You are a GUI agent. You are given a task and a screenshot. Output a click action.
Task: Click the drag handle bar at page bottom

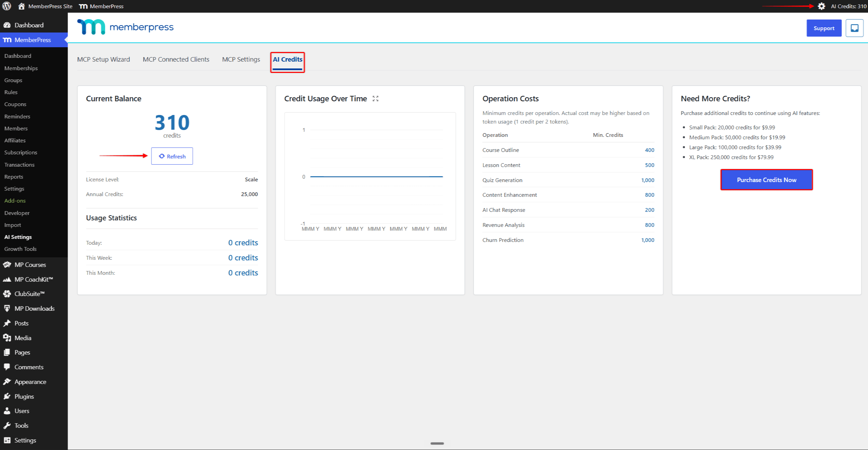pyautogui.click(x=437, y=443)
